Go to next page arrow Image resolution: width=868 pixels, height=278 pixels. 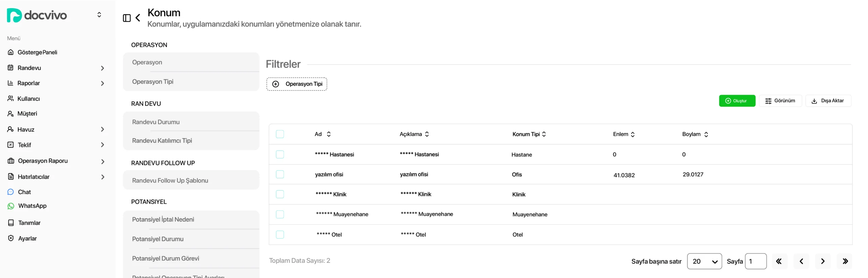823,261
